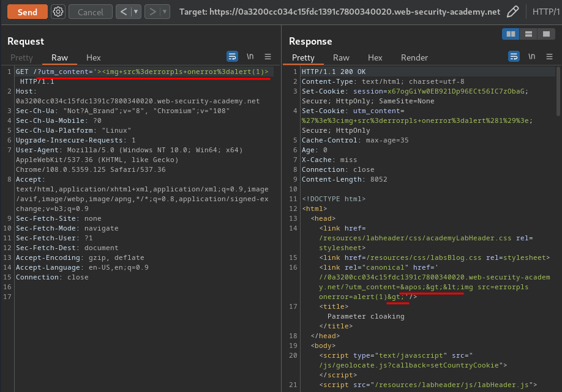
Task: Select the Request Hex tab
Action: click(93, 57)
